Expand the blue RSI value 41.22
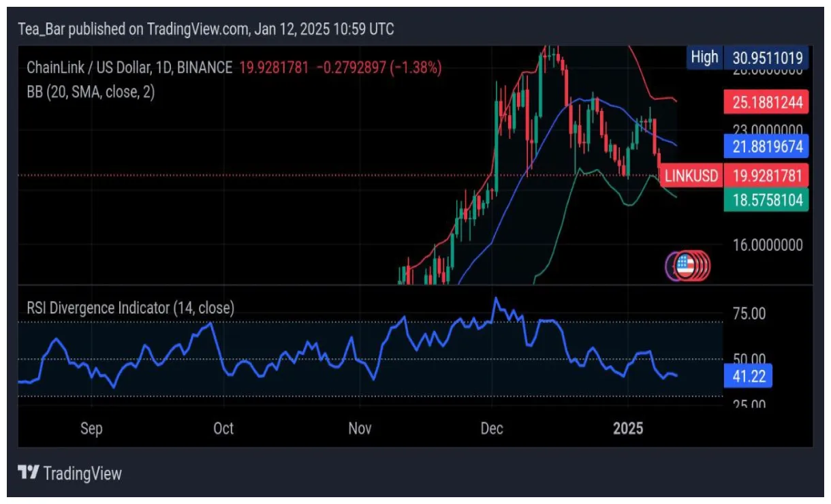The height and width of the screenshot is (504, 831). click(x=749, y=376)
